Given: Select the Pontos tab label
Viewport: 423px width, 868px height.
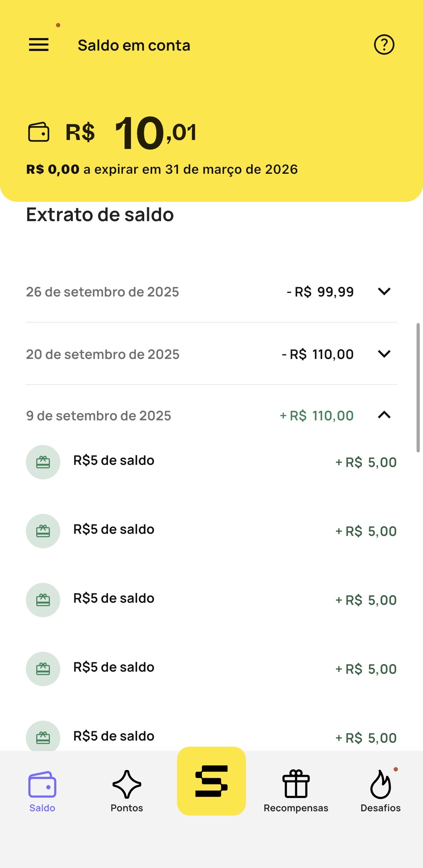Looking at the screenshot, I should tap(127, 808).
